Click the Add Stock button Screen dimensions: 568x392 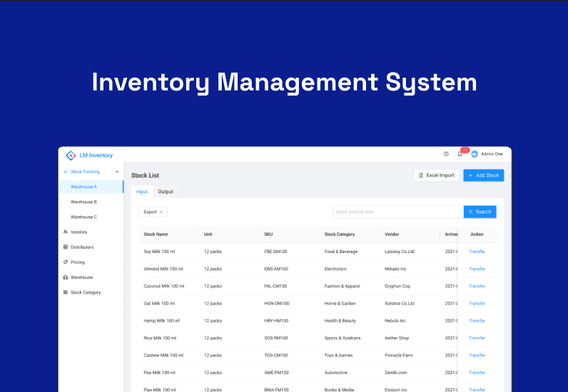point(483,175)
